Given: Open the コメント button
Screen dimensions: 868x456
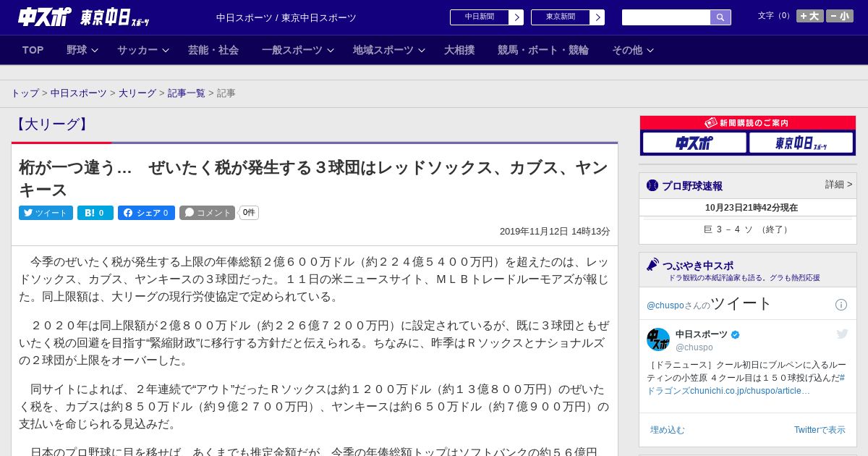Looking at the screenshot, I should coord(207,213).
